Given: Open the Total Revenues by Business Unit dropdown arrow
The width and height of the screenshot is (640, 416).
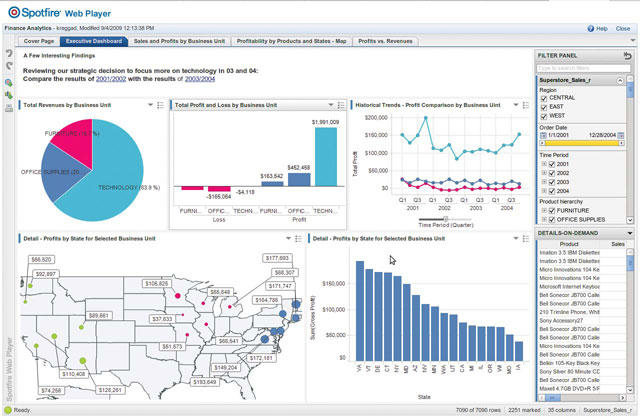Looking at the screenshot, I should point(150,105).
